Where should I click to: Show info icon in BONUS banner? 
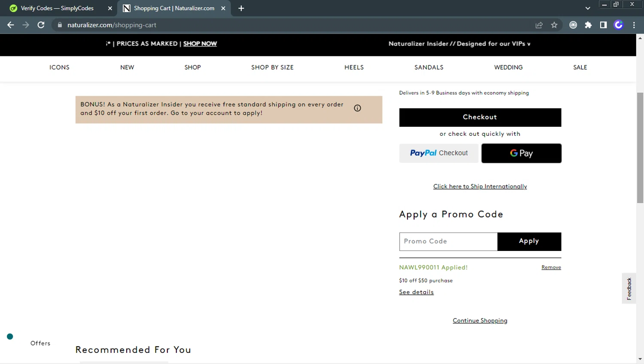tap(357, 108)
